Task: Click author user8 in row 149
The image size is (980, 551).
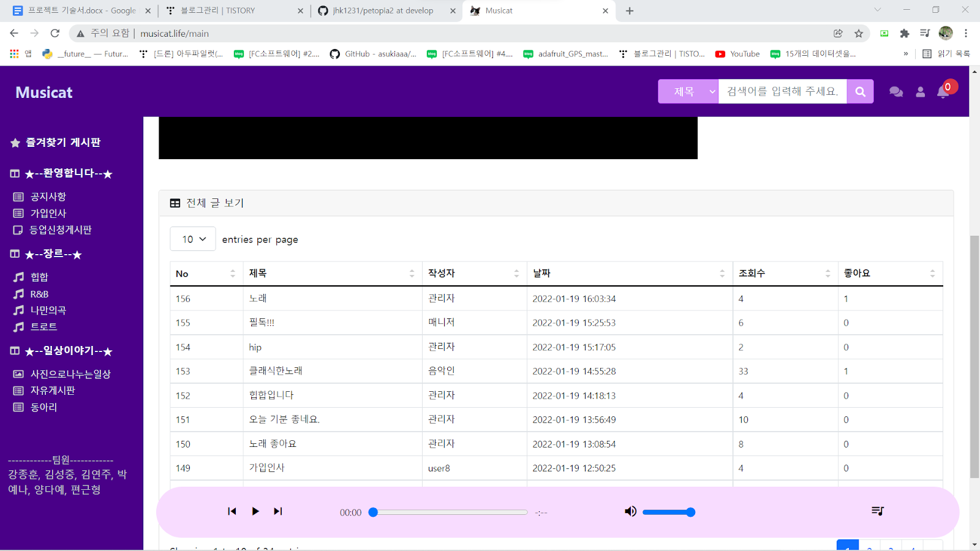Action: tap(439, 468)
